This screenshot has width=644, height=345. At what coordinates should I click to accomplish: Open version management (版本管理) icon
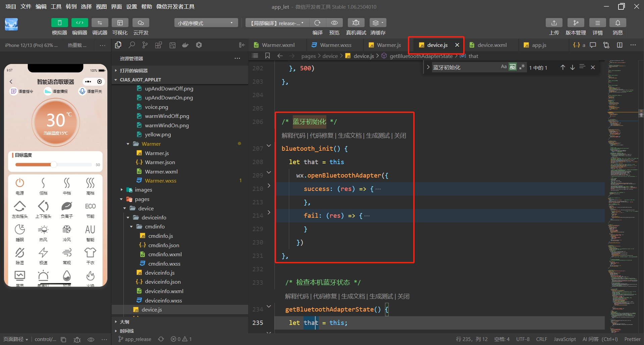(576, 23)
